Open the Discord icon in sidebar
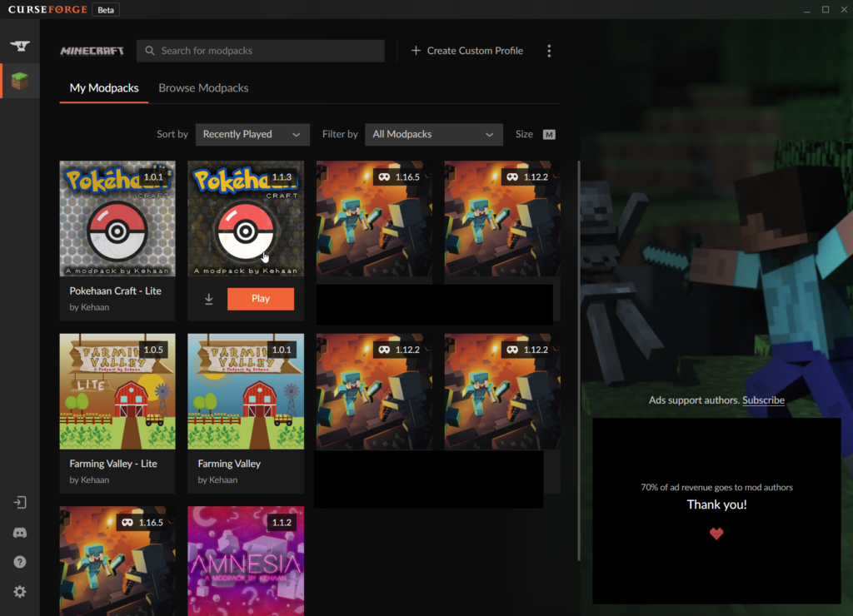The height and width of the screenshot is (616, 853). point(20,533)
